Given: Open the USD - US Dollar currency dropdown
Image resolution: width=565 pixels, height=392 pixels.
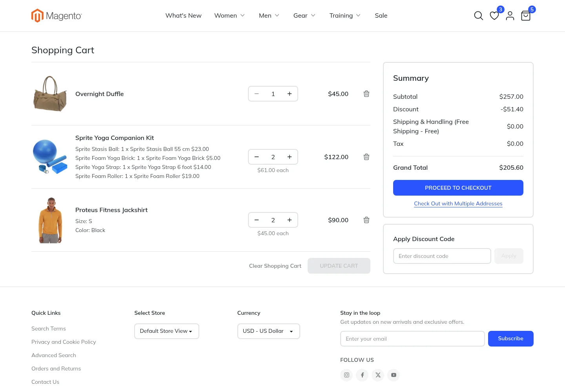Looking at the screenshot, I should click(x=269, y=331).
